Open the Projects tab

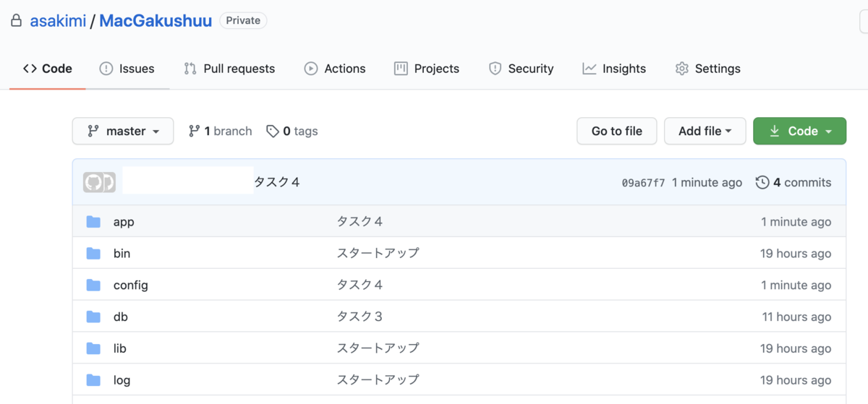pyautogui.click(x=427, y=69)
